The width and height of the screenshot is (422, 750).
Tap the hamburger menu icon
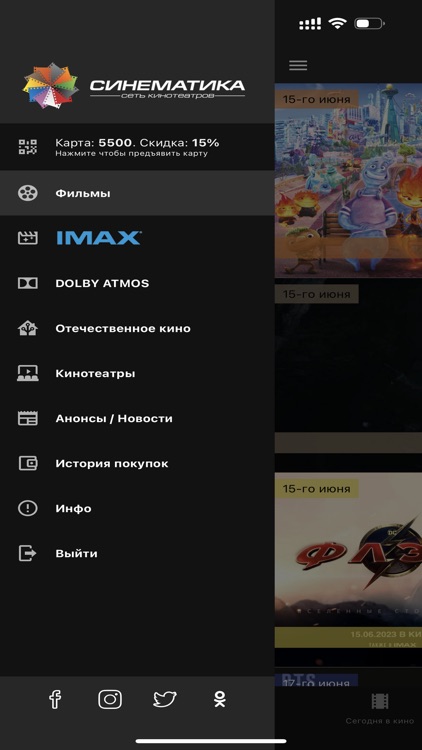[298, 66]
